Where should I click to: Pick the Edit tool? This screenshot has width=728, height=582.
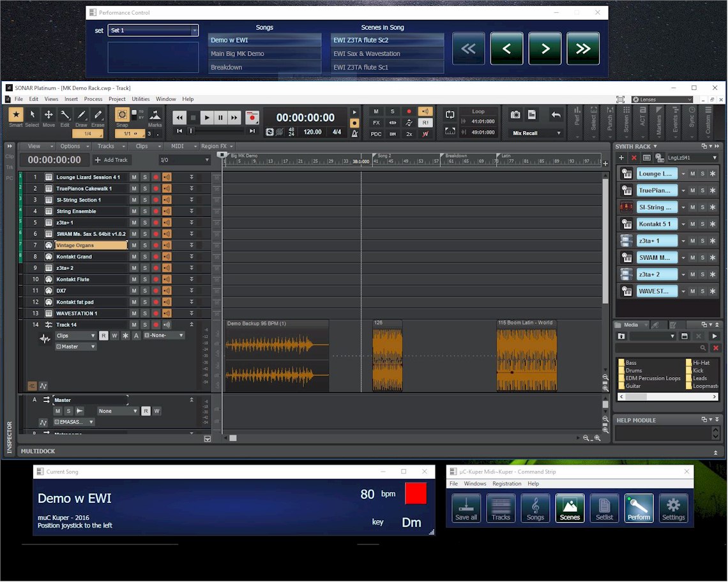[x=65, y=115]
